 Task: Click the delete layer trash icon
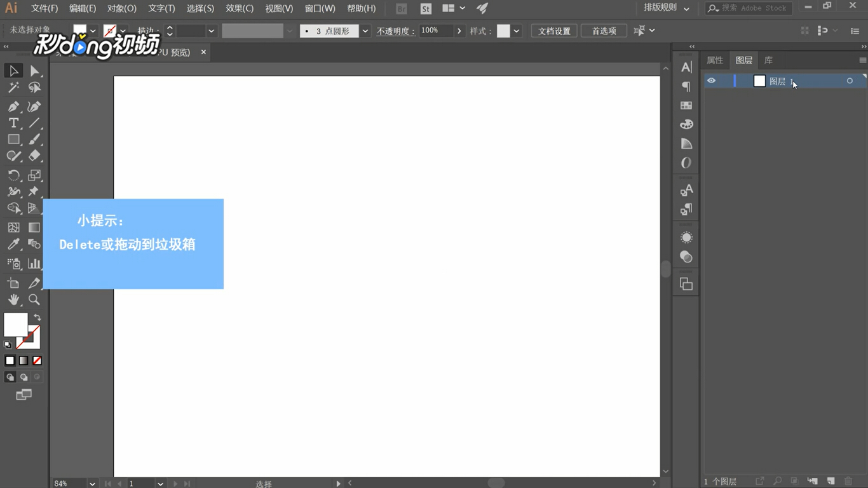848,482
